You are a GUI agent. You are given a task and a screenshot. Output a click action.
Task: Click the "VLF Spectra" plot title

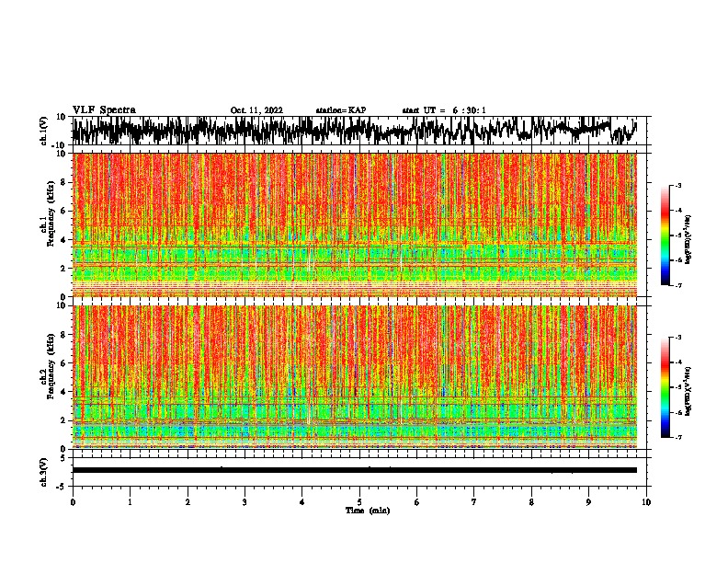click(x=104, y=110)
